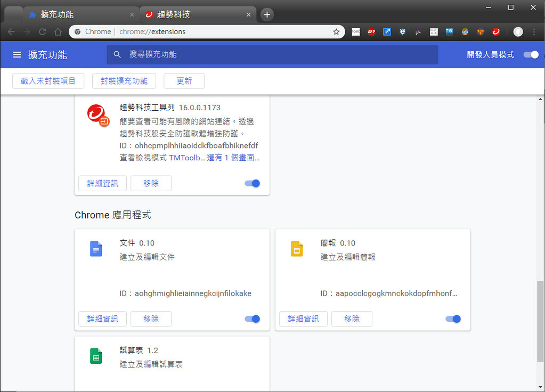
Task: Close the 趨勢科技 tab
Action: [x=248, y=14]
